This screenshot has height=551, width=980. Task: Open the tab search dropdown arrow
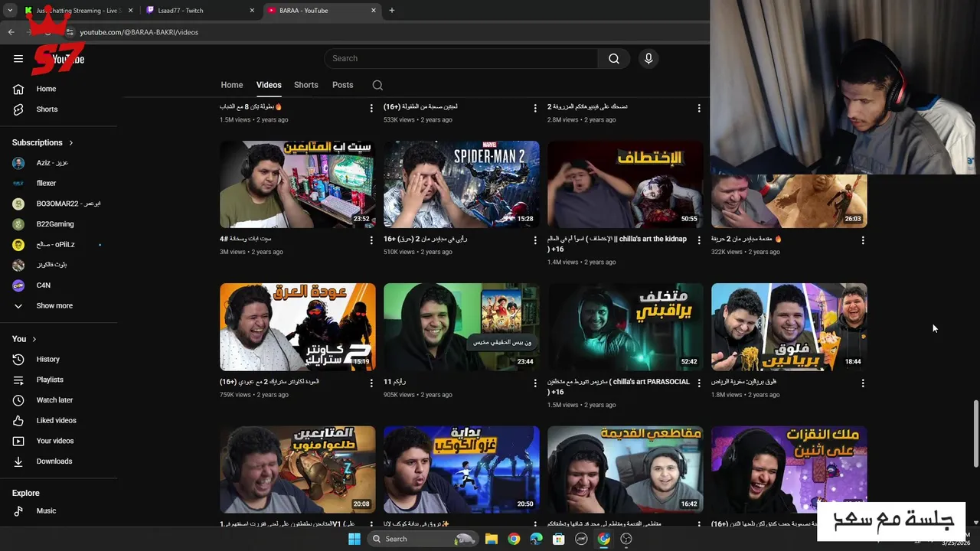[10, 11]
